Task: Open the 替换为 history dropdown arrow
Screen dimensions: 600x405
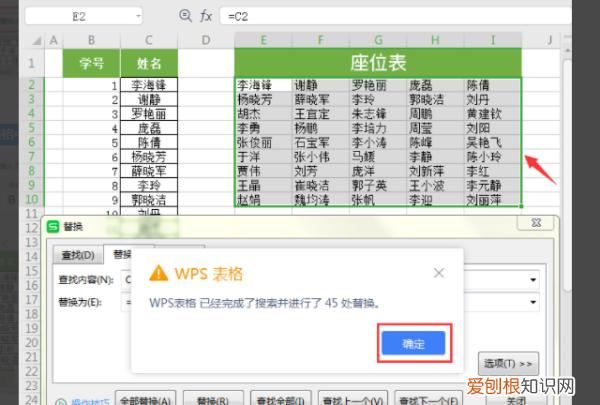Action: 533,302
